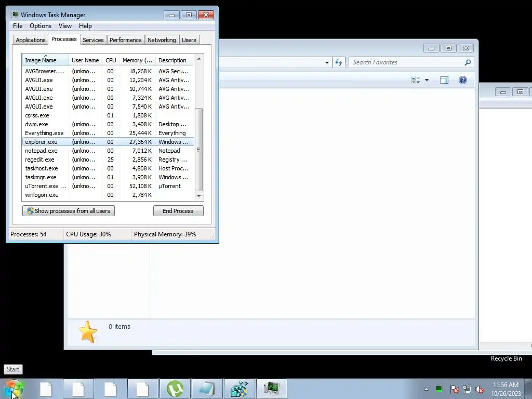Open Explorer view options dropdown arrow
This screenshot has width=532, height=399.
[427, 80]
